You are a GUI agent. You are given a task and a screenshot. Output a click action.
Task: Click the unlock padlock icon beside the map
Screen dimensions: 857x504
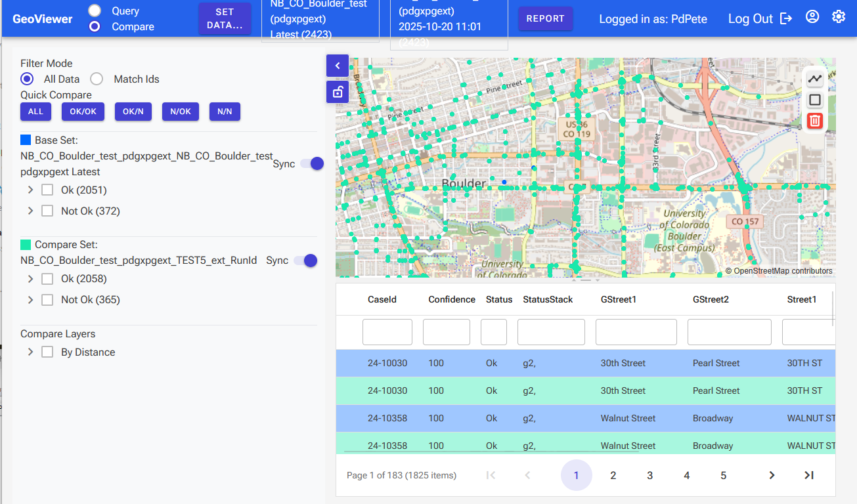click(x=338, y=92)
